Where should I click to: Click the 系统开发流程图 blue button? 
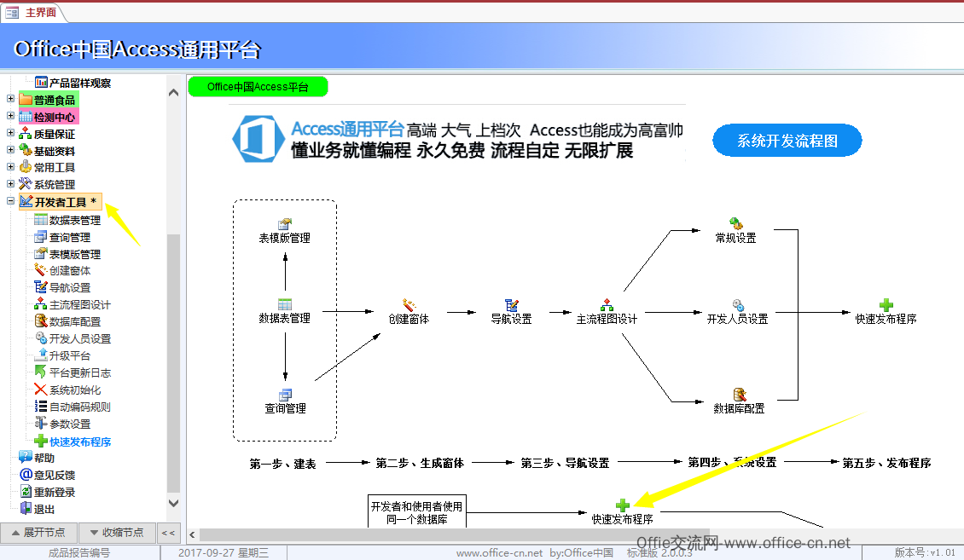click(x=787, y=141)
